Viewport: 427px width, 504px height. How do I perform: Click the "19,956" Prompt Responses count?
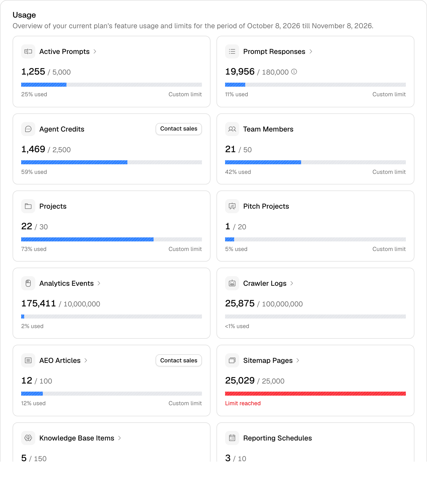240,72
